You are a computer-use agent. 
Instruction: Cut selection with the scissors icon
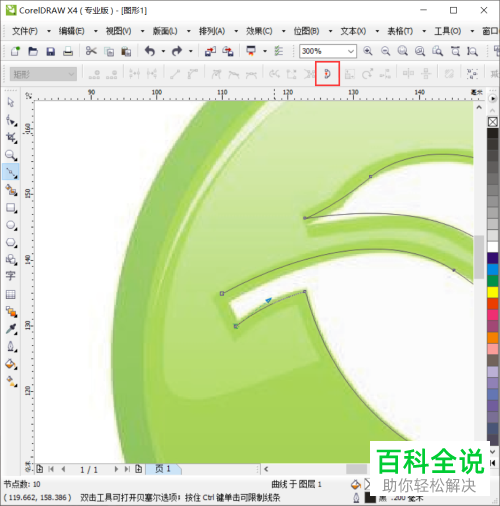click(x=91, y=51)
